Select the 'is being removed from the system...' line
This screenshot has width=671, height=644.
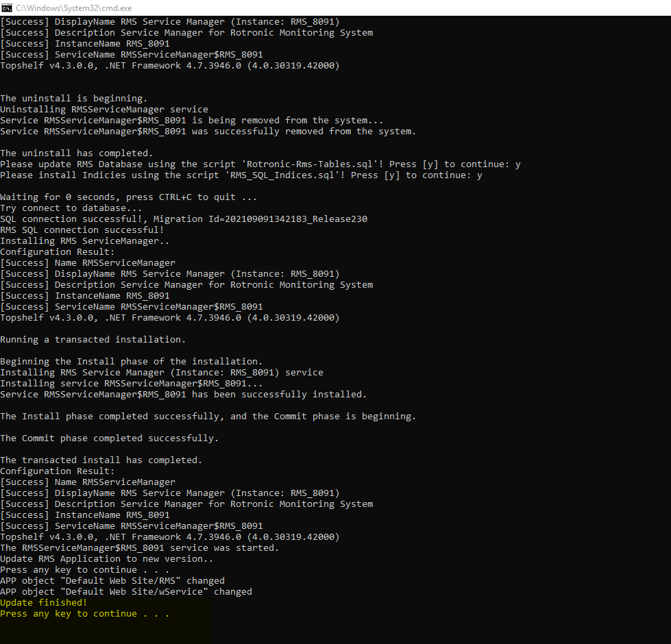(x=192, y=121)
